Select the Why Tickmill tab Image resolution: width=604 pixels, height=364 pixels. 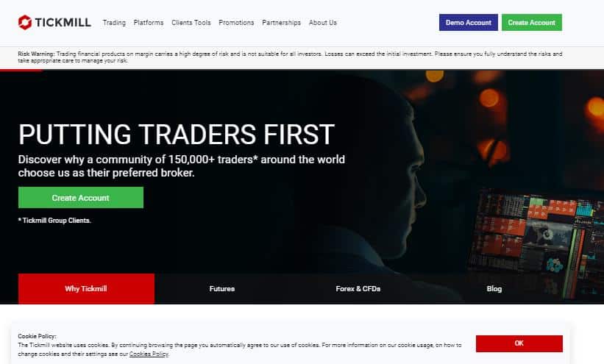point(86,288)
